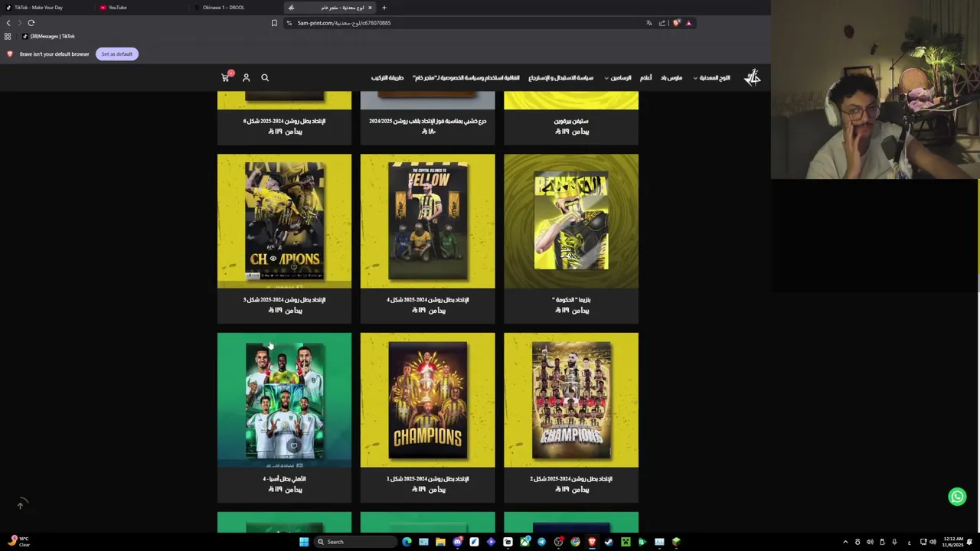This screenshot has height=551, width=980.
Task: Bookmark this page icon in address bar
Action: (274, 23)
